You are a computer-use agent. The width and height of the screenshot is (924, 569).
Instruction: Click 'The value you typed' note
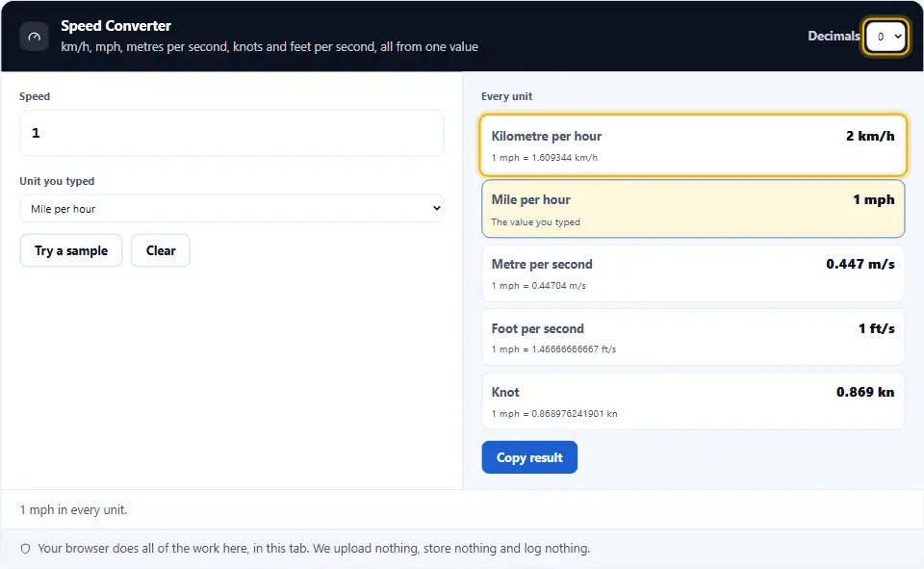coord(536,222)
